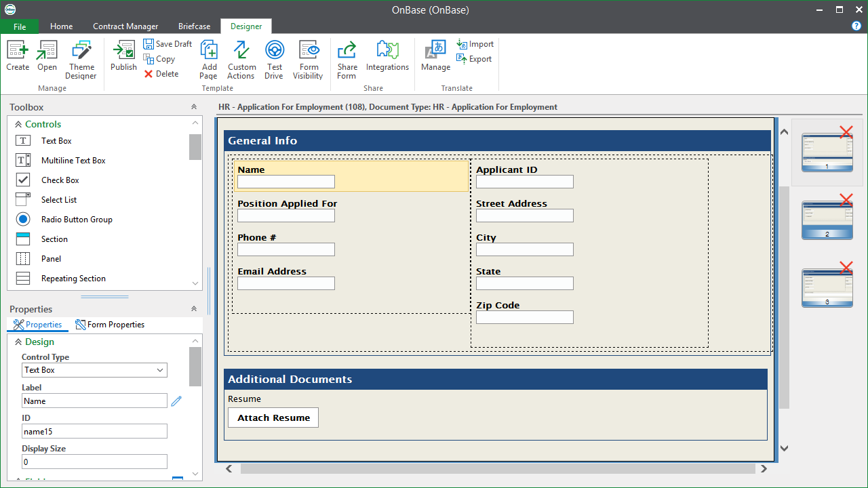868x488 pixels.
Task: Select the Designer ribbon tab
Action: [x=246, y=26]
